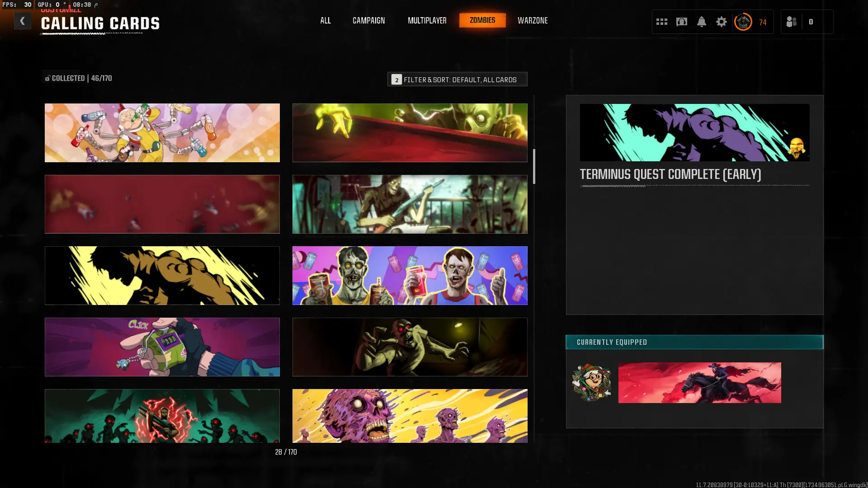868x488 pixels.
Task: Open Filter & Sort options
Action: click(x=457, y=79)
